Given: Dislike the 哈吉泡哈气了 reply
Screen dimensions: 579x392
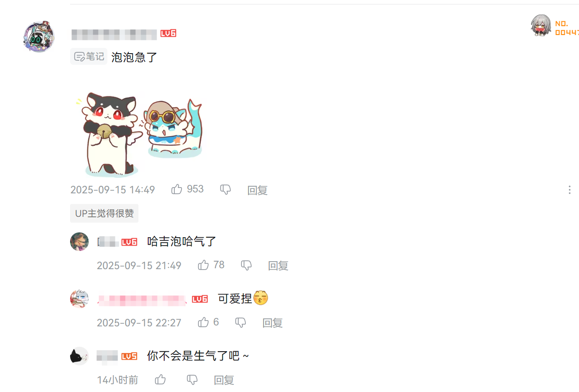Looking at the screenshot, I should point(246,266).
